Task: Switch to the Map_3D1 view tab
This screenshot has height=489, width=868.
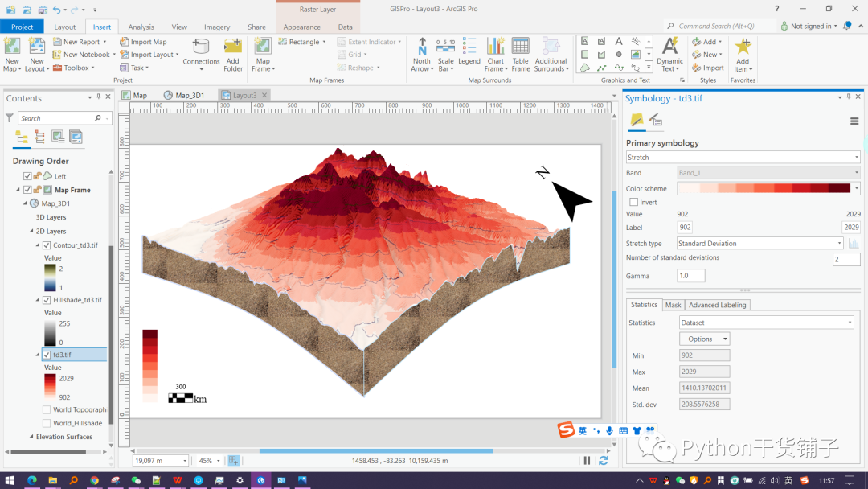Action: (190, 95)
